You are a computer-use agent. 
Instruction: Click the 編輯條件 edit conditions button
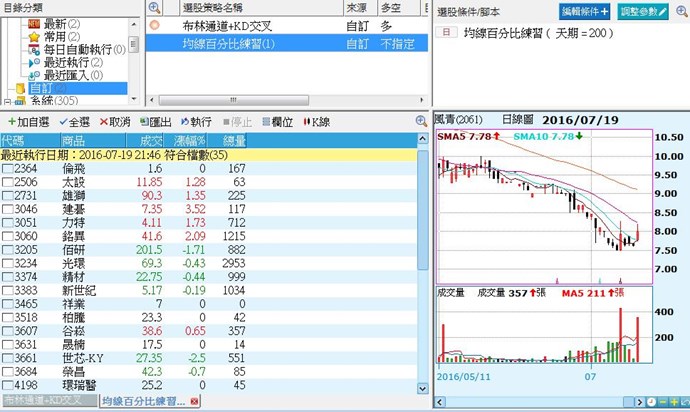(584, 11)
